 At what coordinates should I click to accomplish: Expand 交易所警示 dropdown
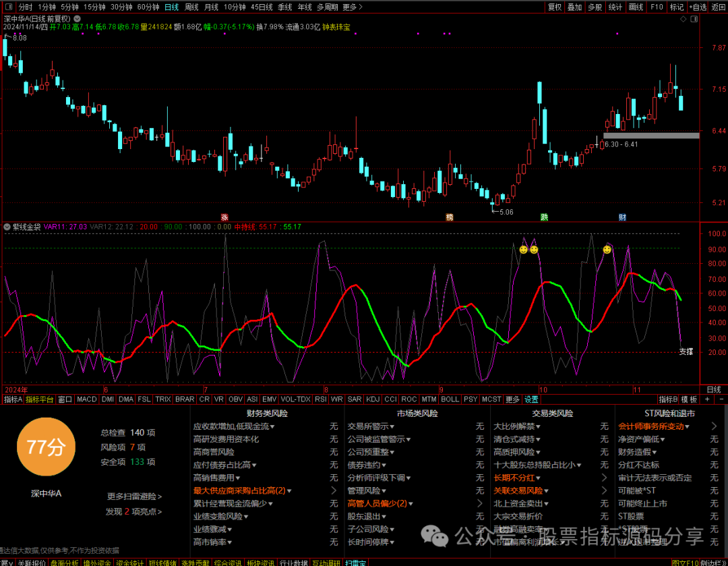(x=392, y=426)
